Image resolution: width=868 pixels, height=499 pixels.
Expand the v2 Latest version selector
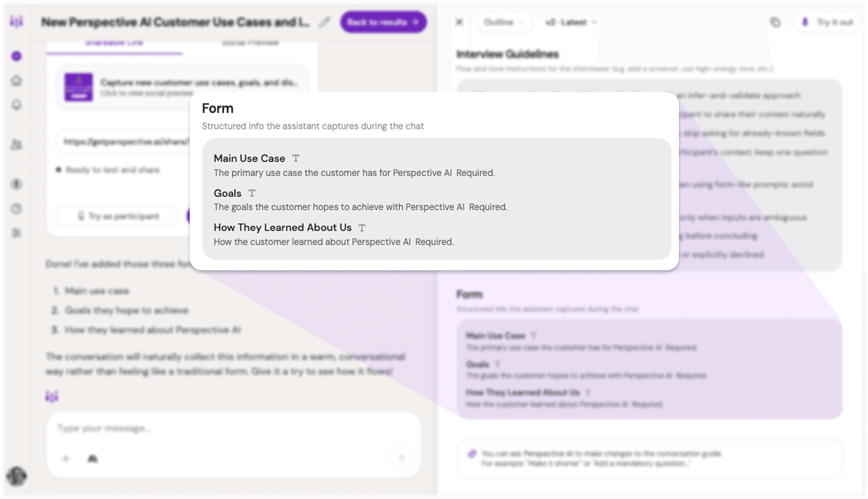coord(571,21)
